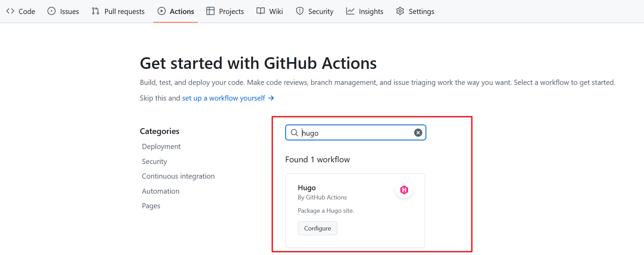This screenshot has width=644, height=255.
Task: Click the Categories heading
Action: (160, 131)
